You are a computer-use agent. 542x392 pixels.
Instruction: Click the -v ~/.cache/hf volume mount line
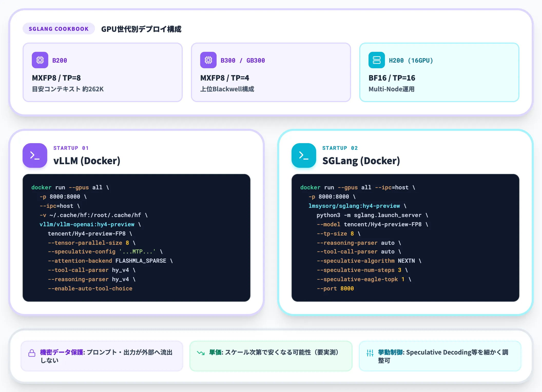(x=94, y=215)
